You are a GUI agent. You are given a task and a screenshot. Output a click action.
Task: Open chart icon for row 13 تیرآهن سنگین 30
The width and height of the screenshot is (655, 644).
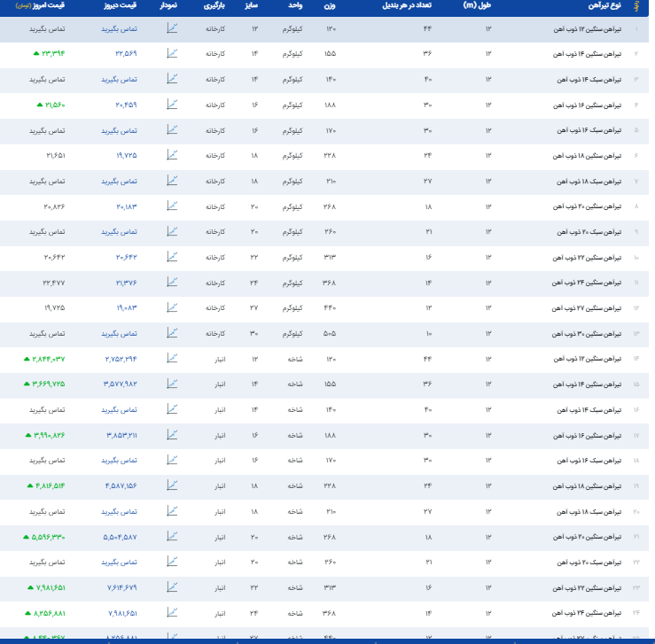point(172,333)
